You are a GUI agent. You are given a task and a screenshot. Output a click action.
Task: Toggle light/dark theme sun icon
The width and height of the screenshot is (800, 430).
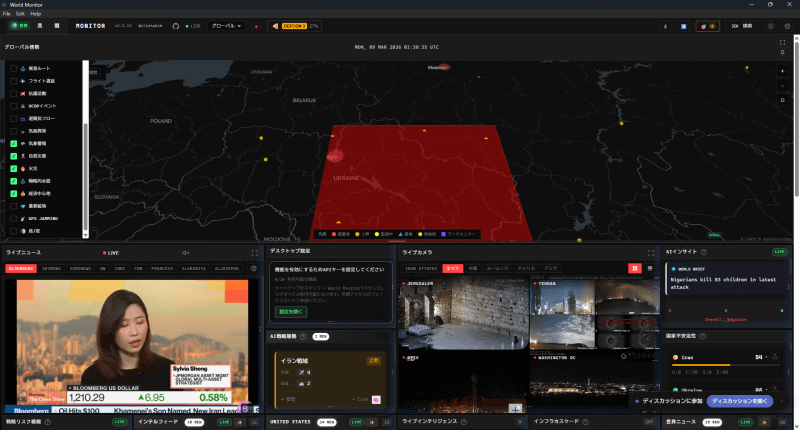coord(770,26)
